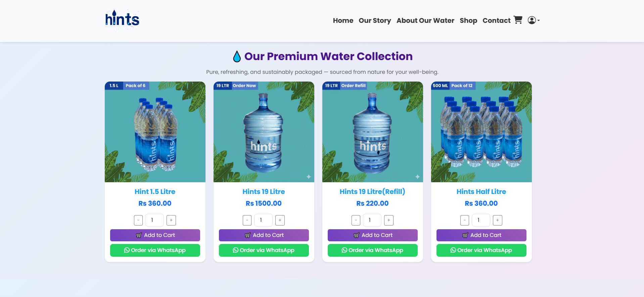This screenshot has width=644, height=297.
Task: Open the shopping cart icon in navbar
Action: click(x=518, y=20)
